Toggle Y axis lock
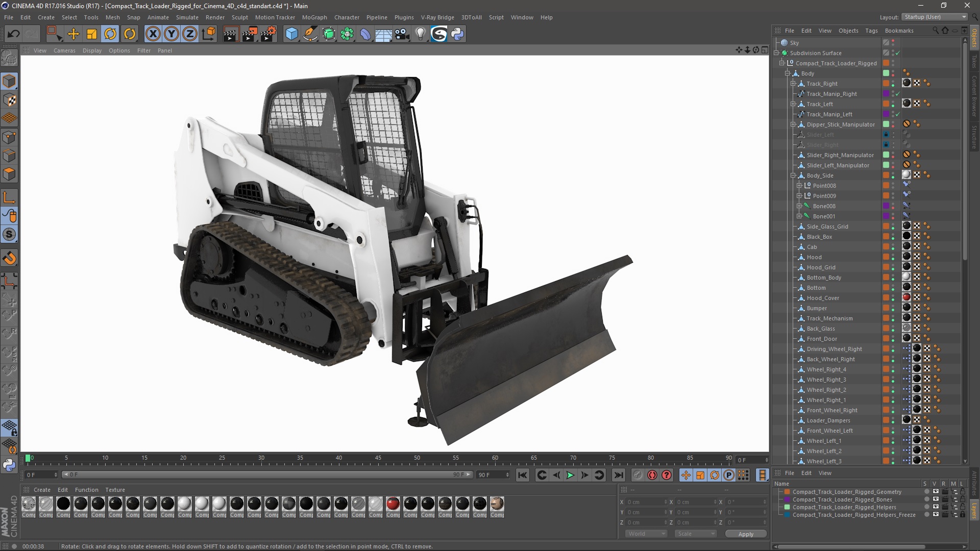This screenshot has width=980, height=551. 171,34
